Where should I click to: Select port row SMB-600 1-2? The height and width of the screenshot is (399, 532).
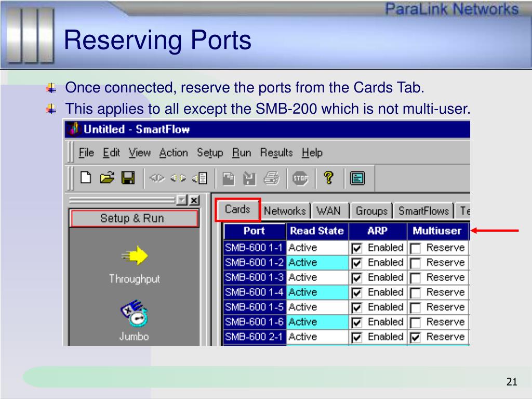click(255, 262)
